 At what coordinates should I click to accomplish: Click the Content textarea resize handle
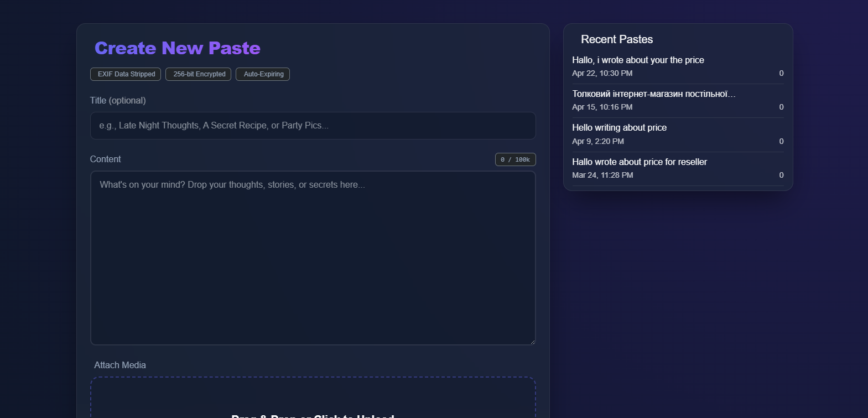coord(532,342)
